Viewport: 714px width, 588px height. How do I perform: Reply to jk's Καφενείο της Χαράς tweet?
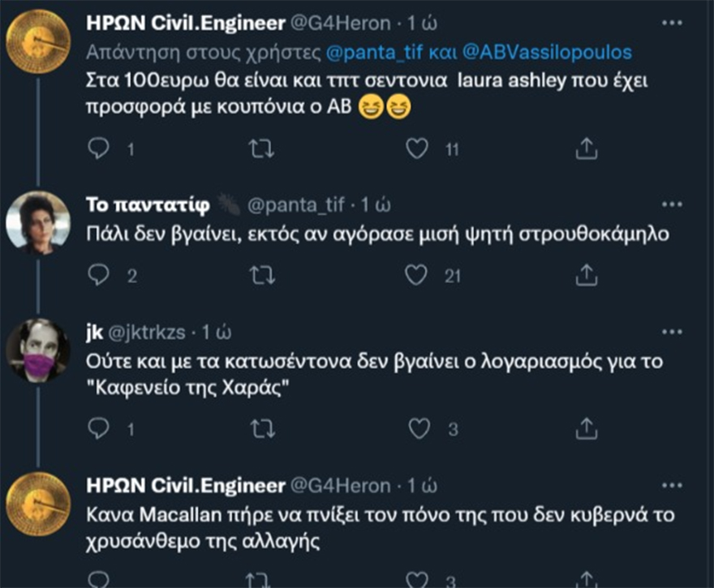[98, 427]
